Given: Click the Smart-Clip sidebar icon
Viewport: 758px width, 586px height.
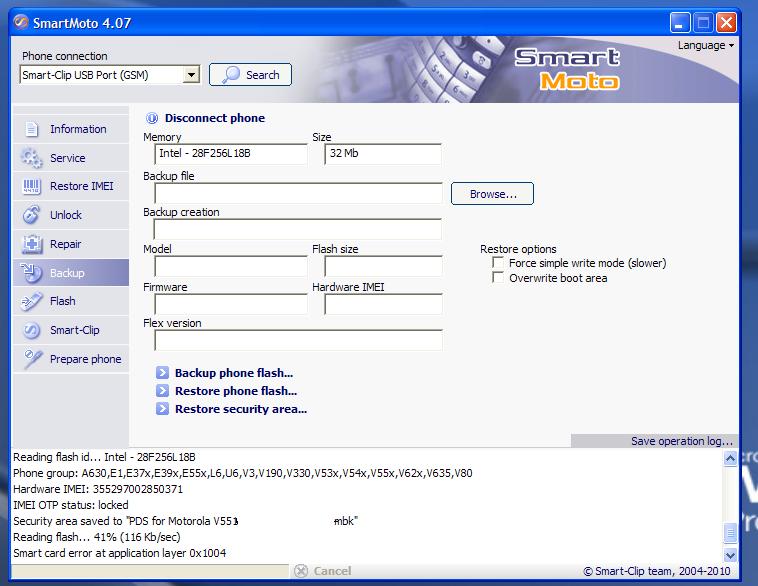Looking at the screenshot, I should (x=31, y=330).
